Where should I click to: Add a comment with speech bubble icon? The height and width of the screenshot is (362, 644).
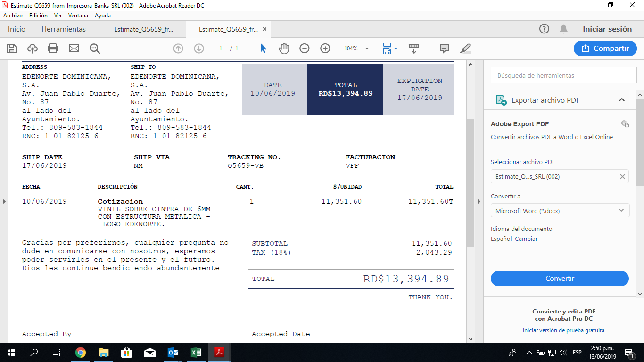pyautogui.click(x=444, y=49)
